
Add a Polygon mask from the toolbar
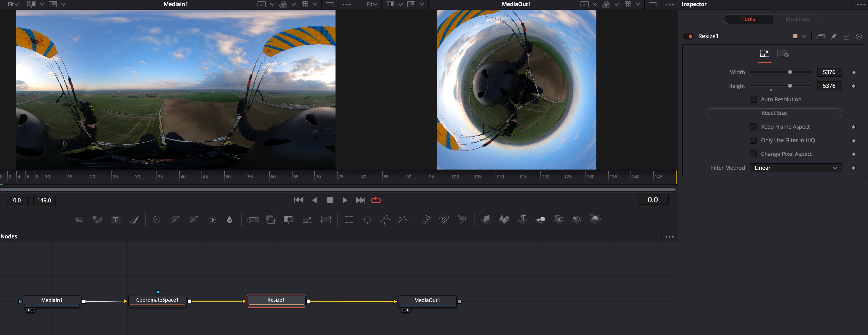(386, 220)
